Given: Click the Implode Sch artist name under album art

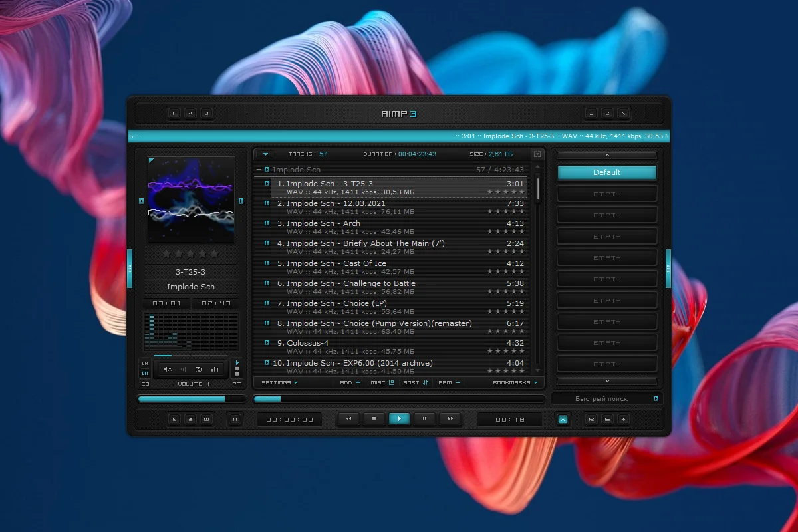Looking at the screenshot, I should [191, 287].
